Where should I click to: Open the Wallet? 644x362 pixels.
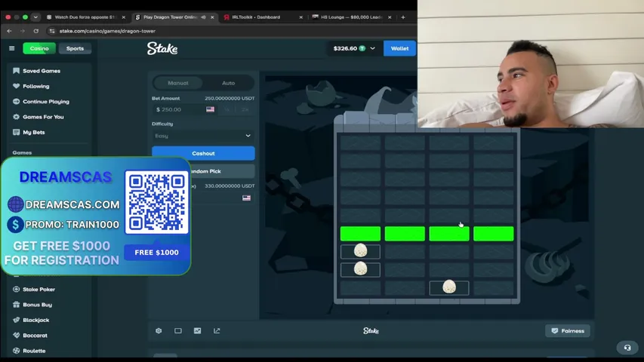[x=399, y=48]
